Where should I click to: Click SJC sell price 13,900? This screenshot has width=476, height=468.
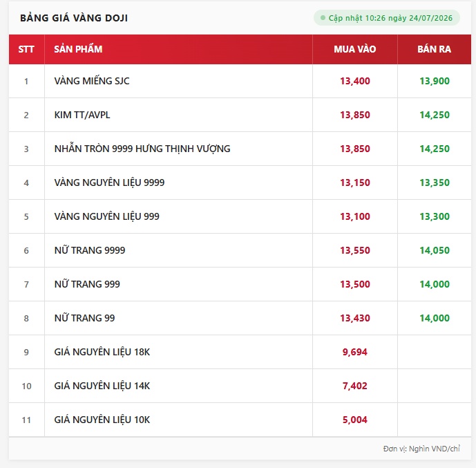tap(435, 81)
